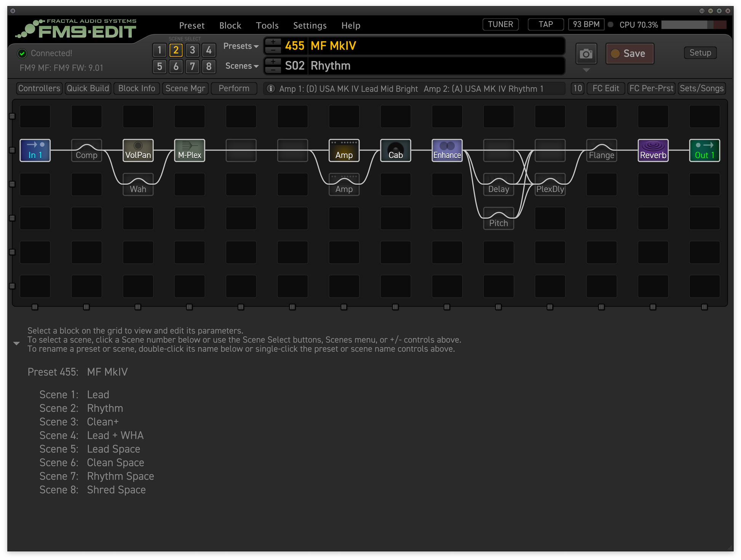
Task: Select scene 8 button
Action: (209, 67)
